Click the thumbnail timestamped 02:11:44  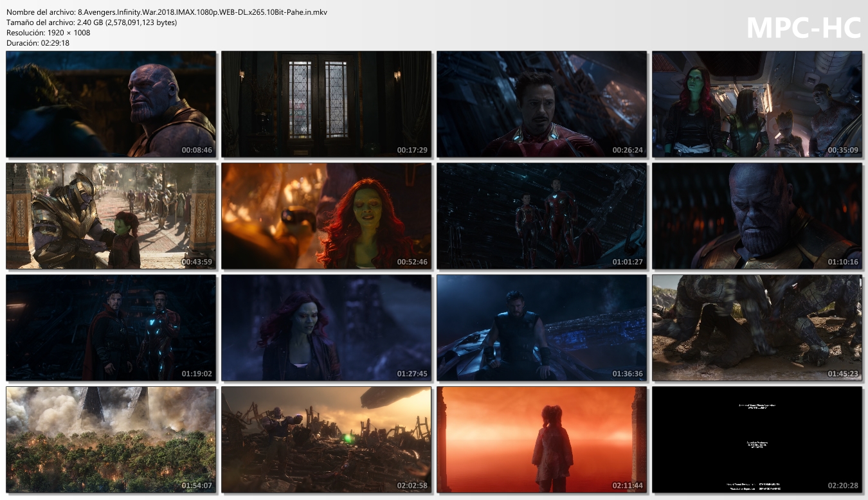[x=541, y=440]
